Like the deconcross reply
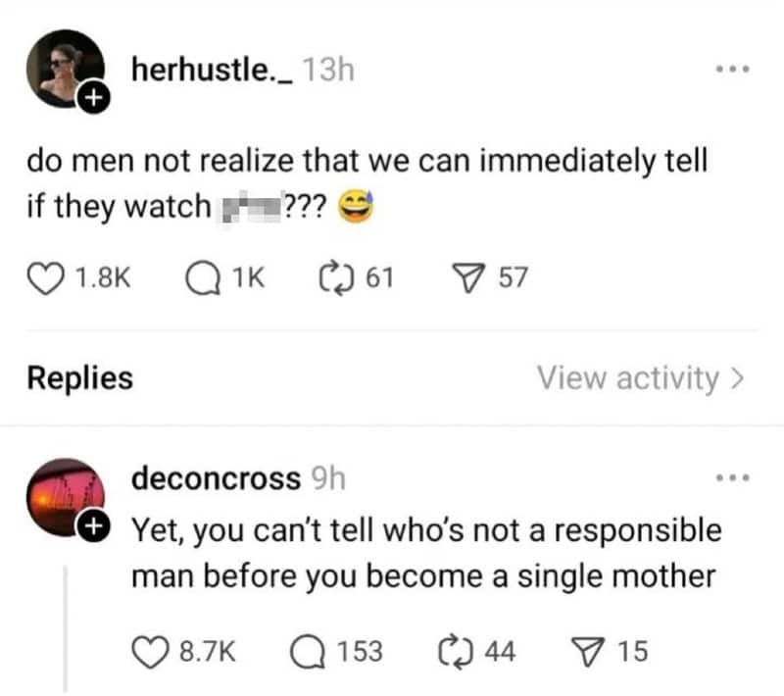This screenshot has width=784, height=696. (150, 652)
